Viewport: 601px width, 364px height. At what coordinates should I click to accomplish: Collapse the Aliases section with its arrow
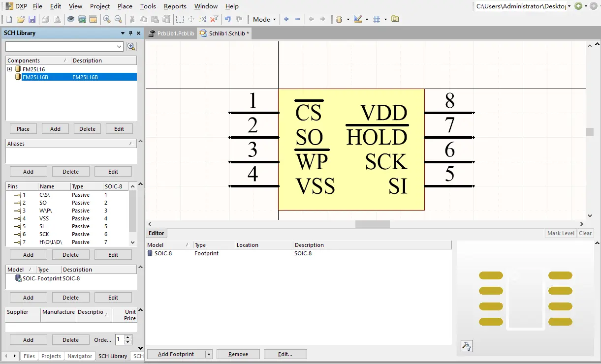click(x=140, y=142)
